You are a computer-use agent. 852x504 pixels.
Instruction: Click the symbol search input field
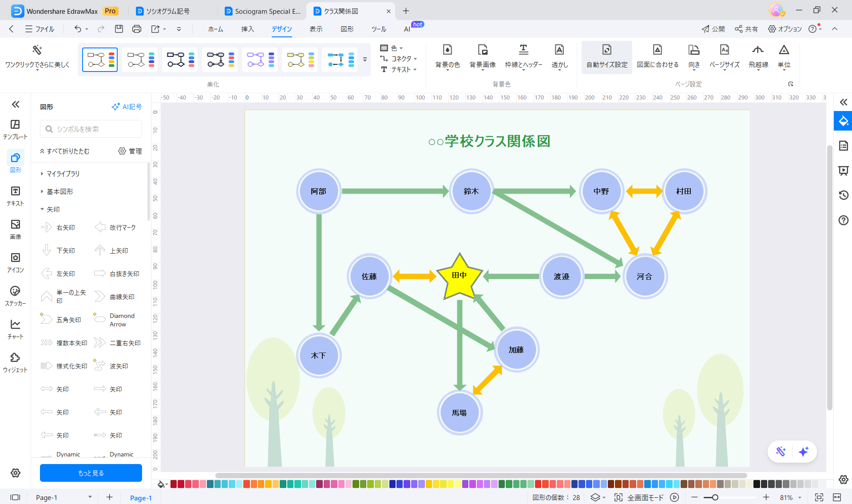point(91,129)
